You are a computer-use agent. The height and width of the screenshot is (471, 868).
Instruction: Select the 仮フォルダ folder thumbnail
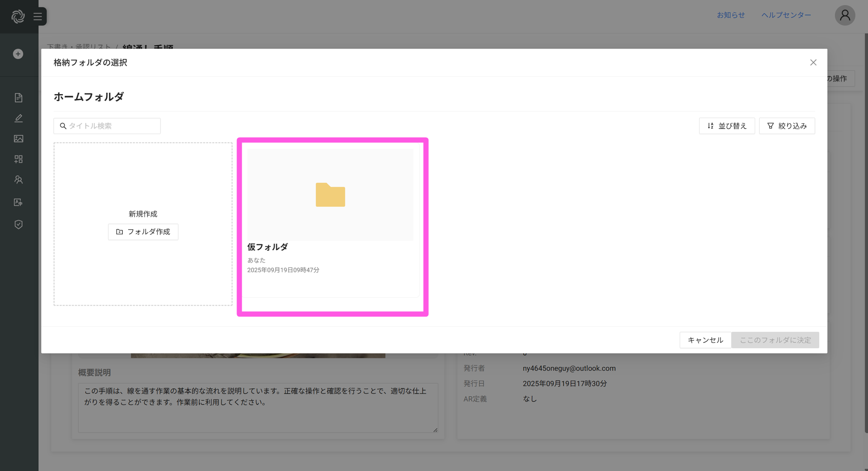click(x=330, y=195)
